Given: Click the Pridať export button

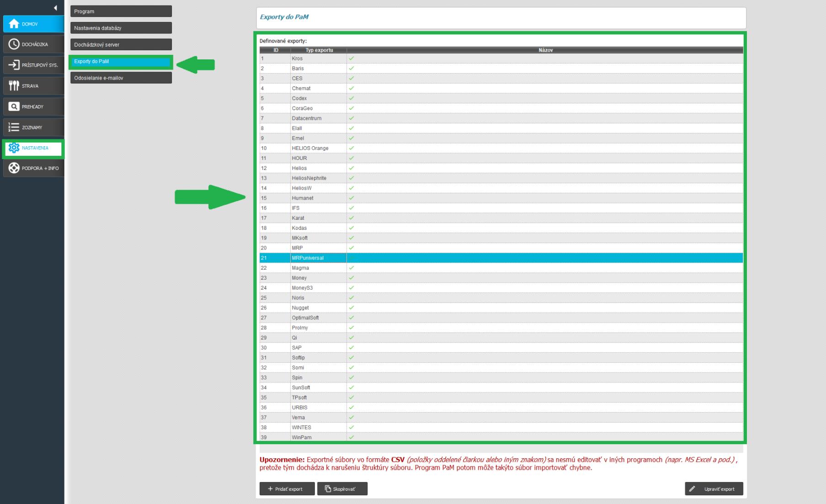Looking at the screenshot, I should [x=287, y=488].
